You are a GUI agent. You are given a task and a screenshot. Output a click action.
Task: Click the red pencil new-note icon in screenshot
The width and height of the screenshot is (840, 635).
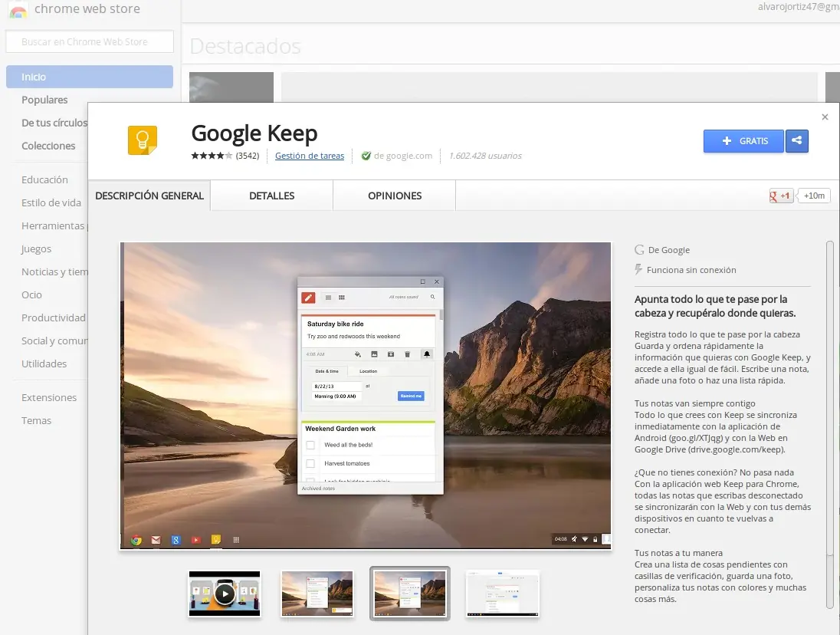pos(308,298)
